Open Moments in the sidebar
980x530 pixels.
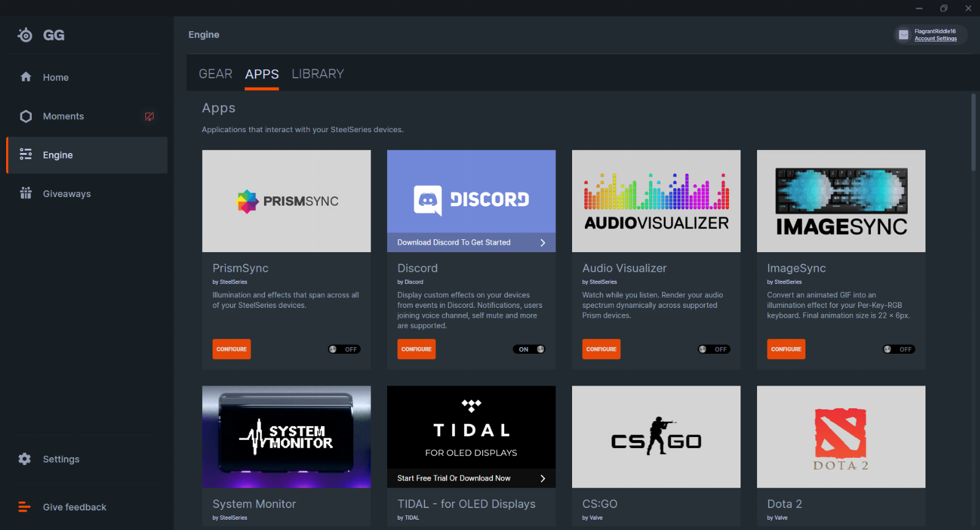[x=86, y=116]
